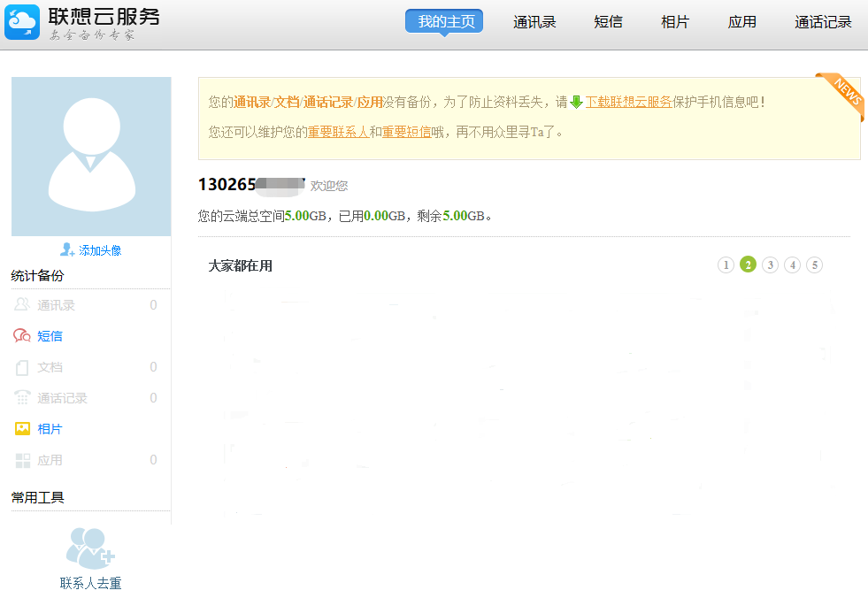The height and width of the screenshot is (598, 868).
Task: Click the 文档 text in the sidebar list
Action: pos(50,367)
